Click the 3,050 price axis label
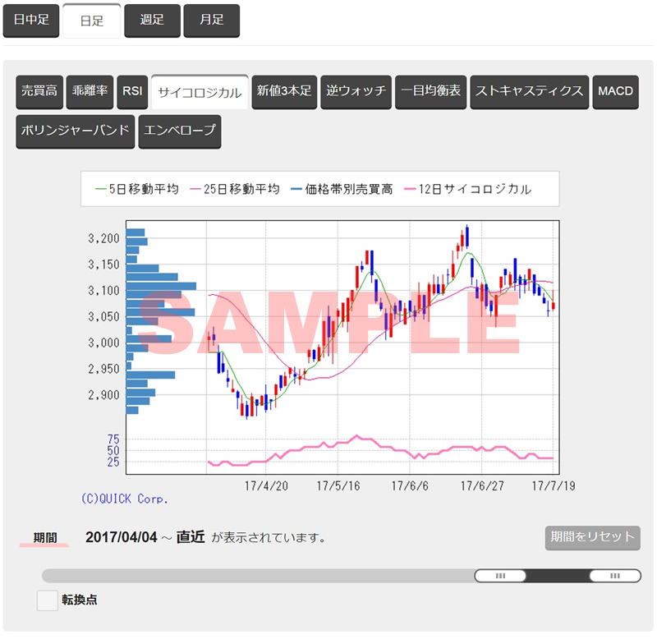 (104, 316)
